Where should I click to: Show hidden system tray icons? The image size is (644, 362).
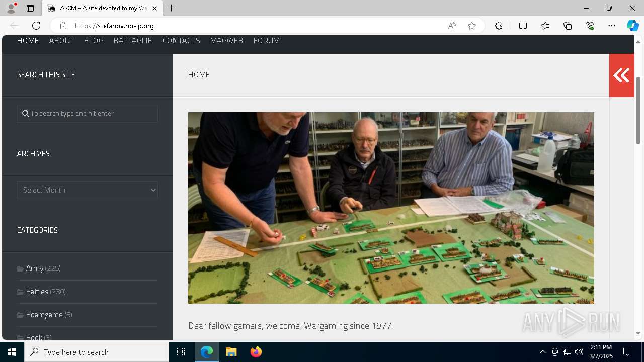tap(542, 352)
